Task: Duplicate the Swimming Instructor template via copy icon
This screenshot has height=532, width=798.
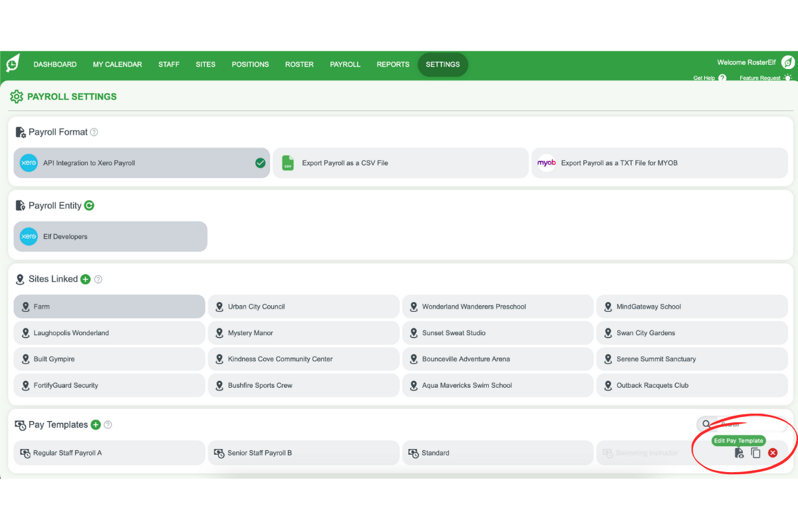Action: pos(755,452)
